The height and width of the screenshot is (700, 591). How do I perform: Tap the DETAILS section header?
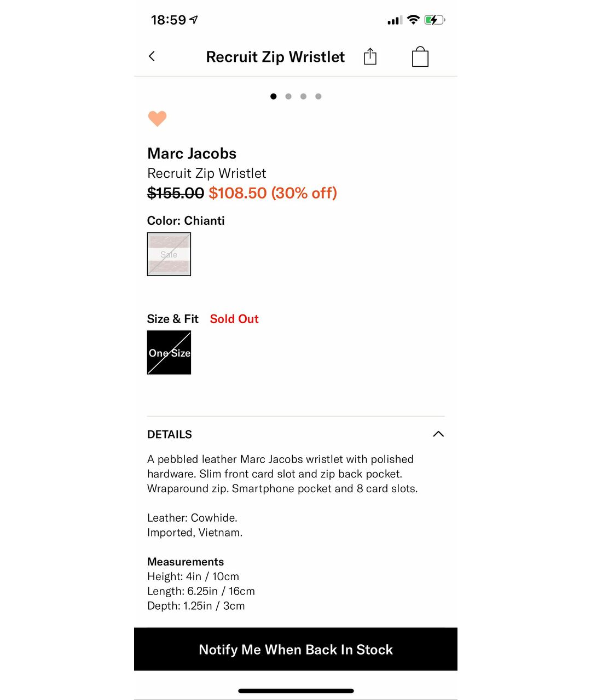point(170,434)
